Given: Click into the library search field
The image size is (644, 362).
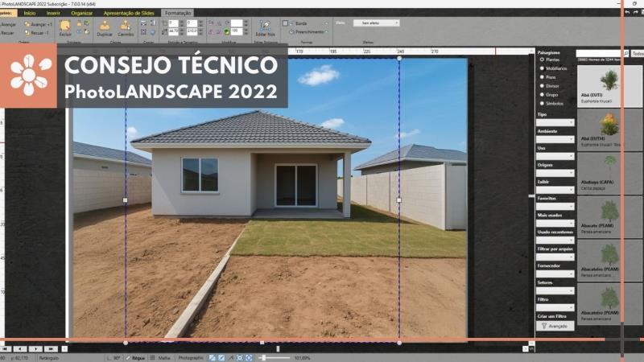Looking at the screenshot, I should (x=599, y=53).
